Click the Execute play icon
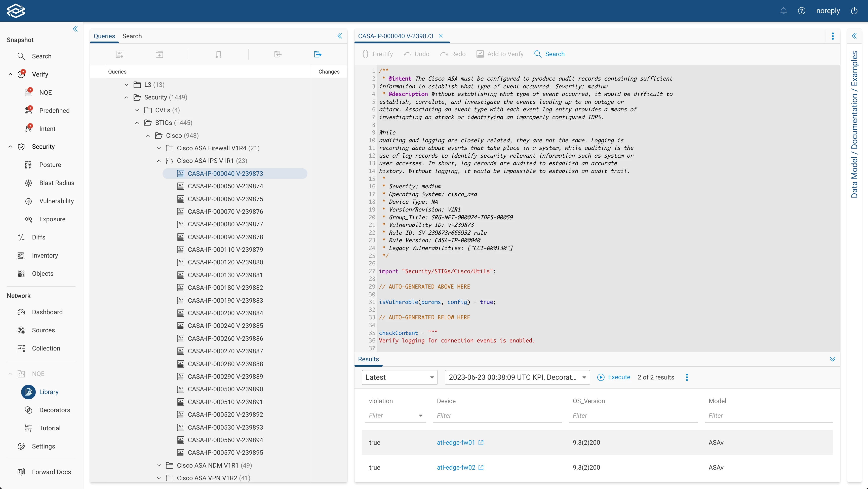Screen dimensions: 868x489 [x=601, y=377]
